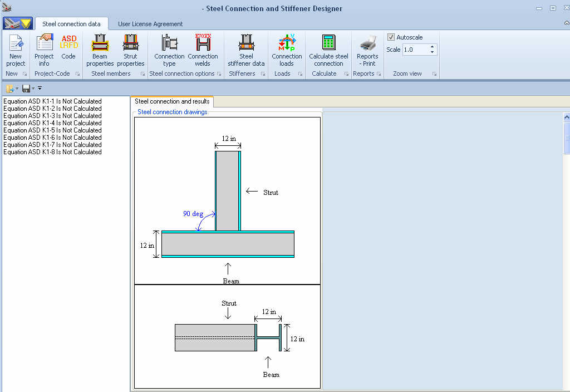Click the vertical scrollbar thumb
570x392 pixels.
tap(567, 138)
